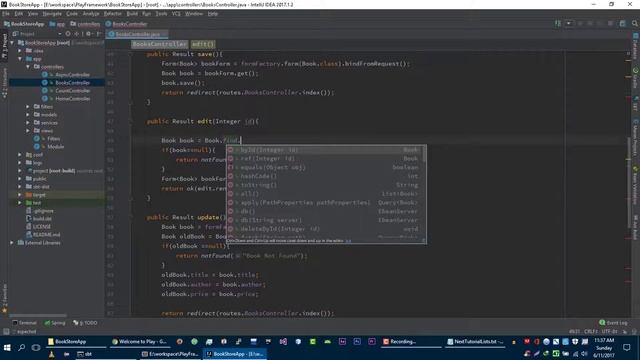Open the Help menu
Viewport: 640px width, 360px height.
click(213, 13)
